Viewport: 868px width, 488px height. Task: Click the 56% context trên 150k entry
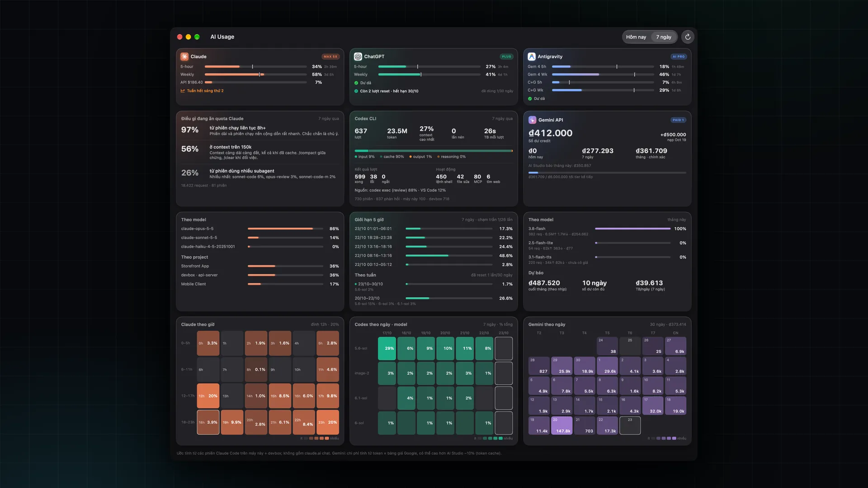pyautogui.click(x=260, y=152)
